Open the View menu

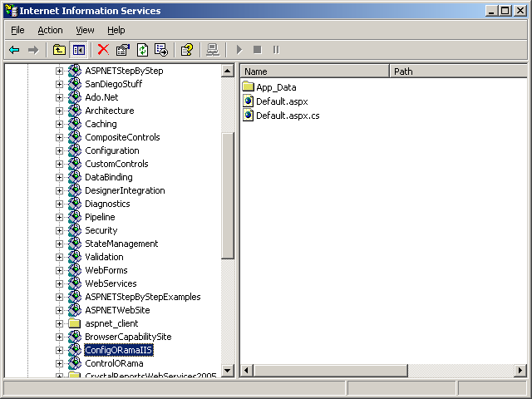pos(85,30)
